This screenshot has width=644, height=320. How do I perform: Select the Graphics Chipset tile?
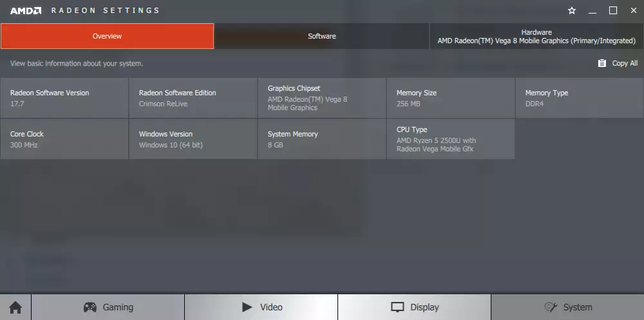pos(322,98)
